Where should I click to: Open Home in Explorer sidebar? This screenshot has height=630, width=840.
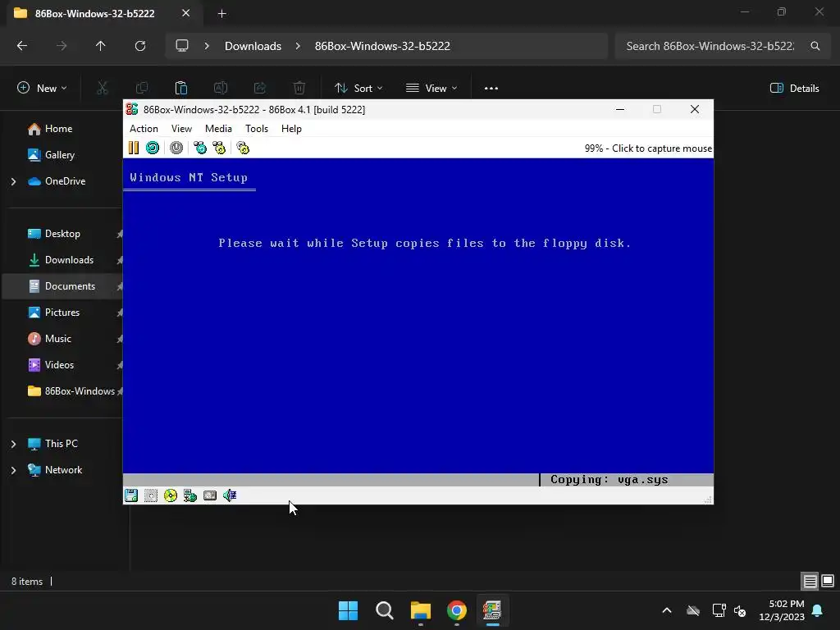tap(58, 129)
